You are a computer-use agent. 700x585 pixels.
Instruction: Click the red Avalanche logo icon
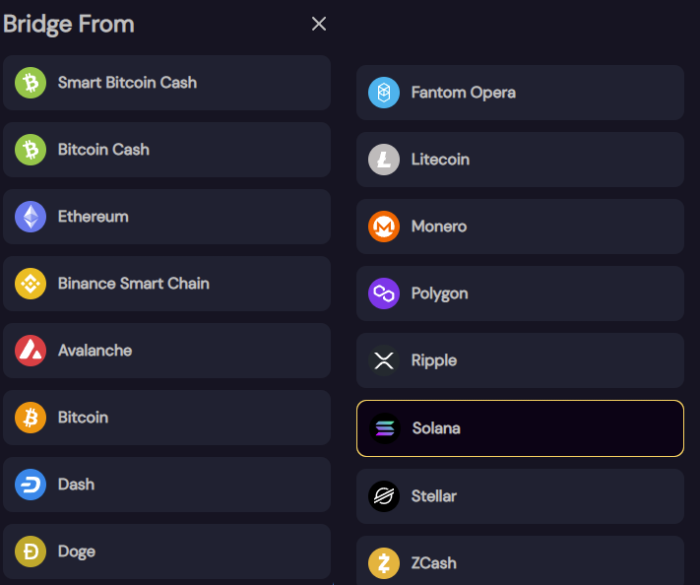30,351
